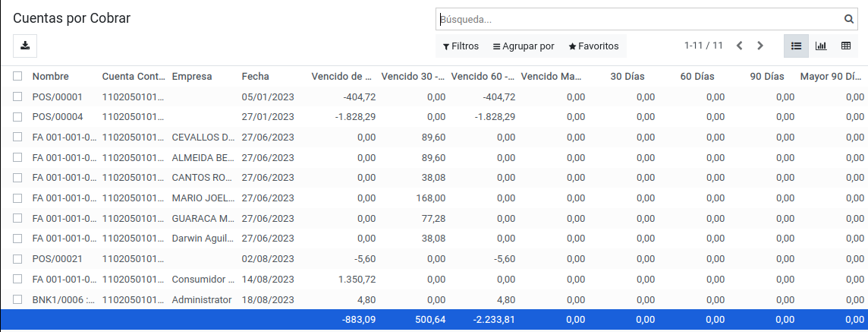
Task: Click the ALMEIDA BE... company cell
Action: coord(203,157)
